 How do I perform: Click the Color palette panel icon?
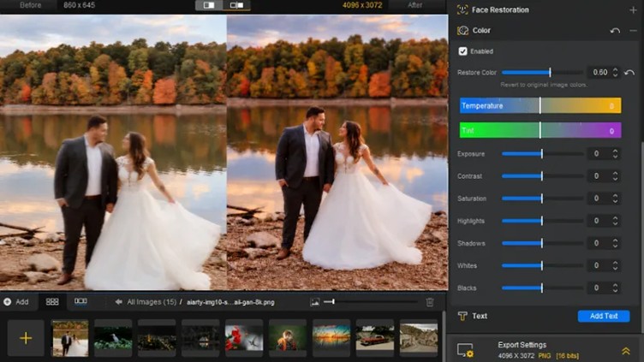[x=462, y=30]
